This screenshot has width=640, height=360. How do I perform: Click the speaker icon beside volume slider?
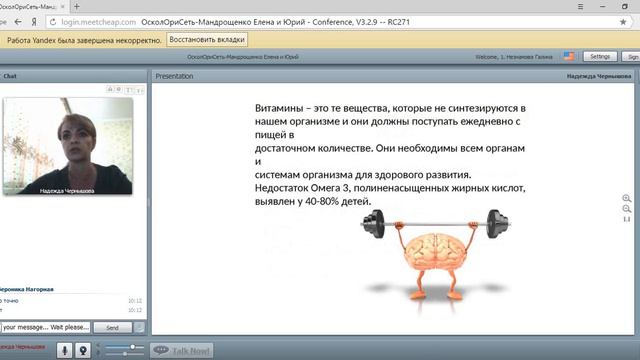pyautogui.click(x=98, y=346)
